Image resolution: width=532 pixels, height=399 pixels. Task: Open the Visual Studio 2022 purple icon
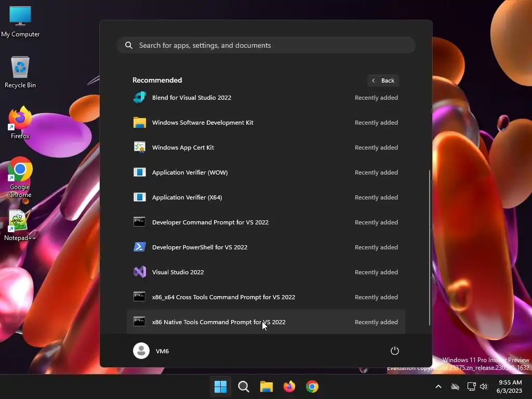click(139, 272)
